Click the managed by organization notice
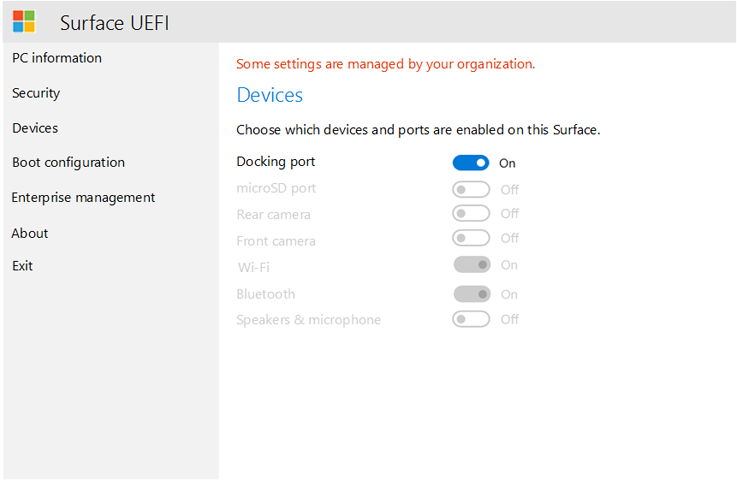 (x=385, y=64)
